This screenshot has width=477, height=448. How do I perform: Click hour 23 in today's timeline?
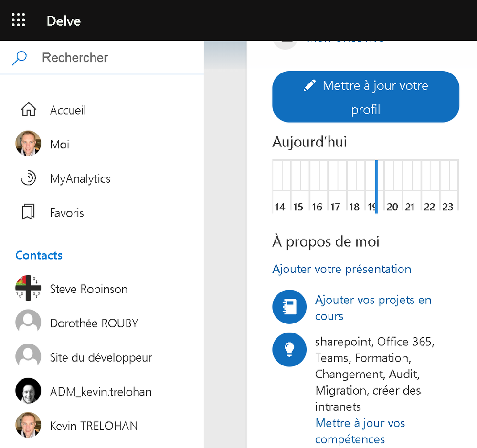point(448,207)
